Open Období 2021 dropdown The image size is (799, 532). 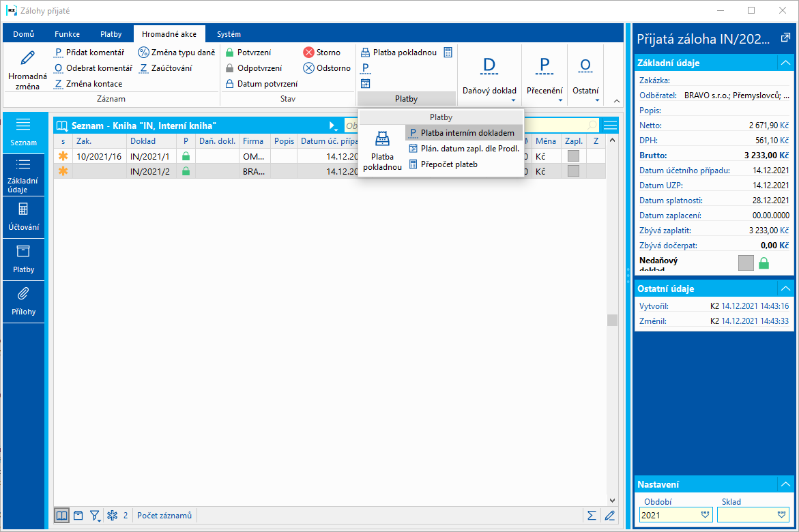[x=706, y=515]
